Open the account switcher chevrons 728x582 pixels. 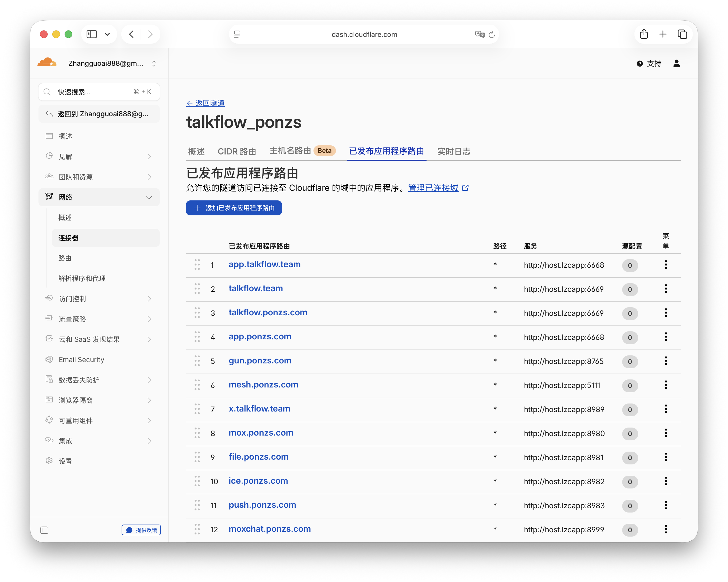(154, 64)
